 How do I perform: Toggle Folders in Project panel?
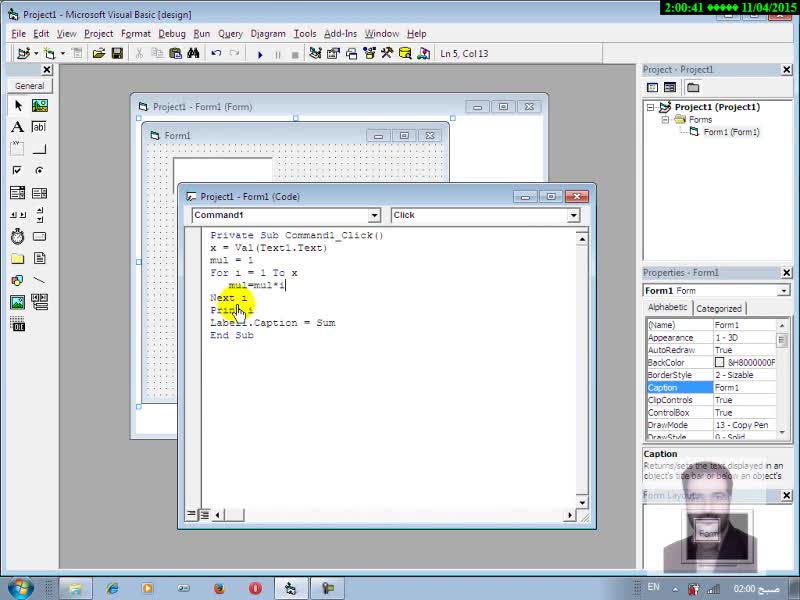[693, 87]
